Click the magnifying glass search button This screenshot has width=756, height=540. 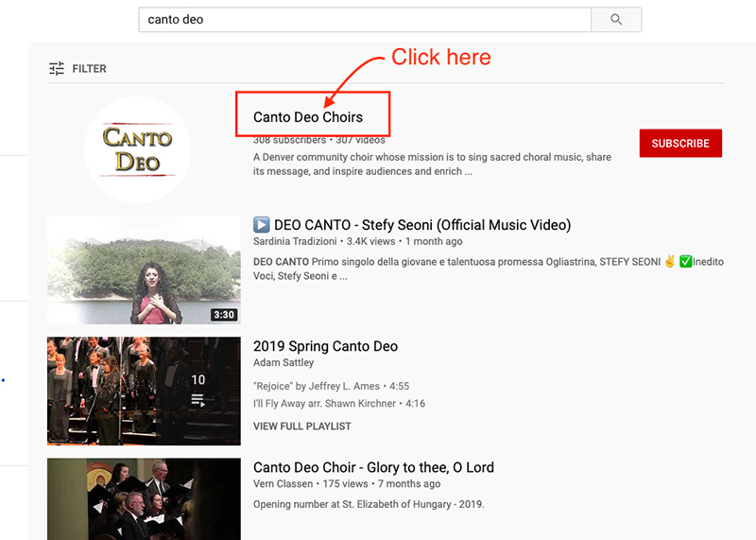[616, 19]
